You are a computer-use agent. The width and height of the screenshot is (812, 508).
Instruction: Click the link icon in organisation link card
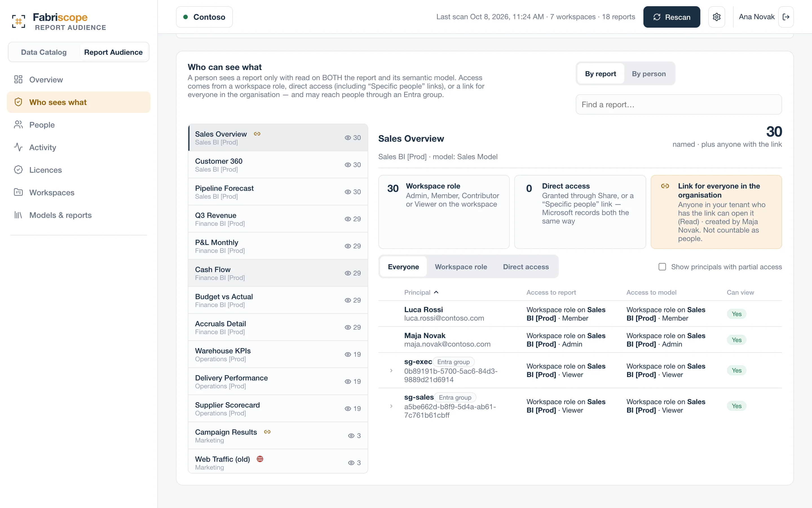[665, 186]
